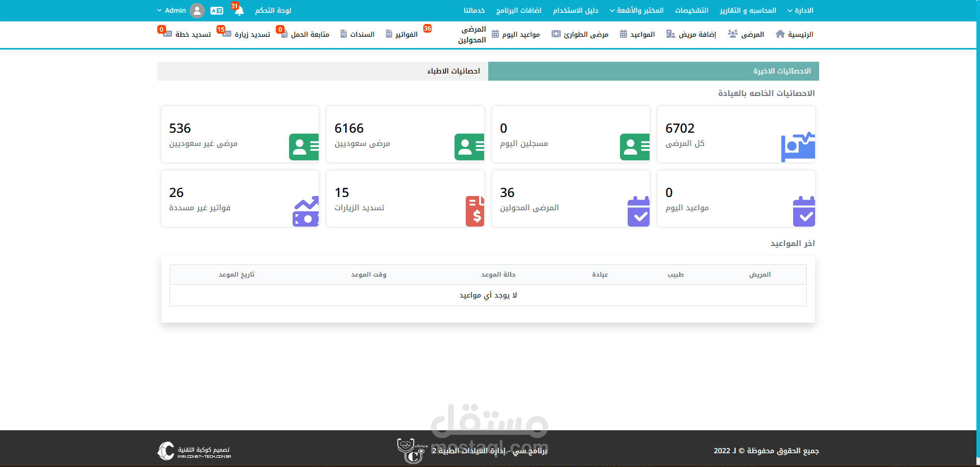Click the تاريخ الموعد column header

tap(236, 275)
